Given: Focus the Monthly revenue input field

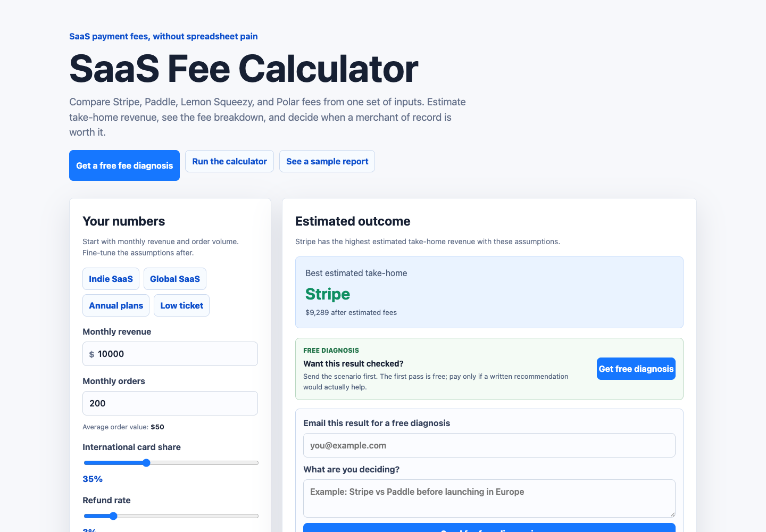Looking at the screenshot, I should [170, 354].
